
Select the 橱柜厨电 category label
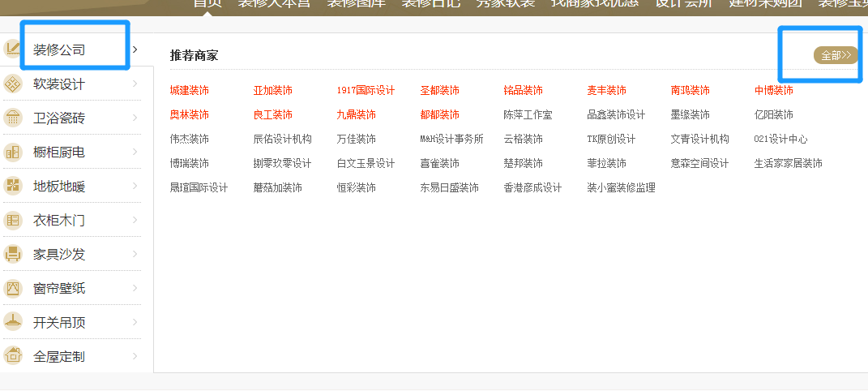tap(59, 153)
